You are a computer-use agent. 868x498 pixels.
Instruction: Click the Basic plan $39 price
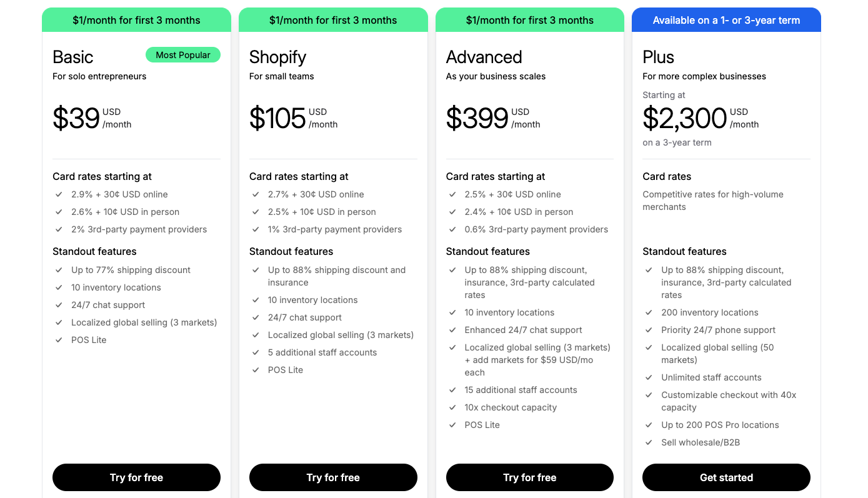[76, 118]
